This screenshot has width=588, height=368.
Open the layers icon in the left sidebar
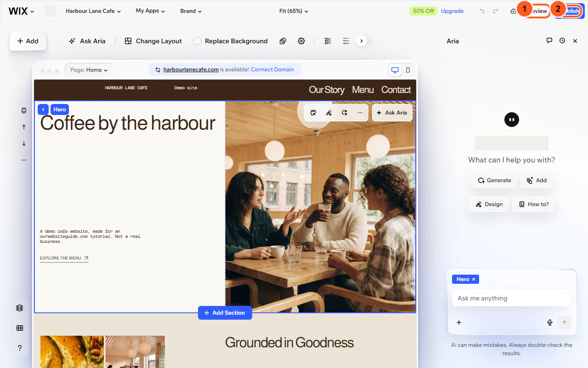(19, 308)
